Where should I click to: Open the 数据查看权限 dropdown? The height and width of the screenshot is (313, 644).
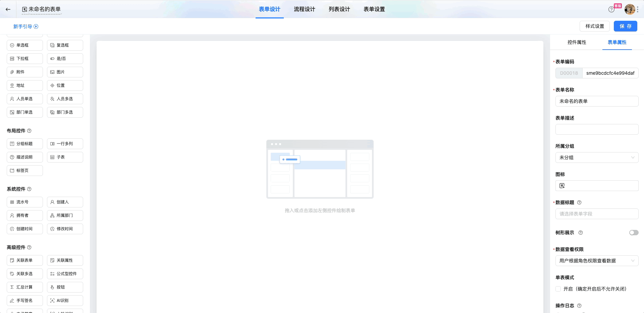597,261
